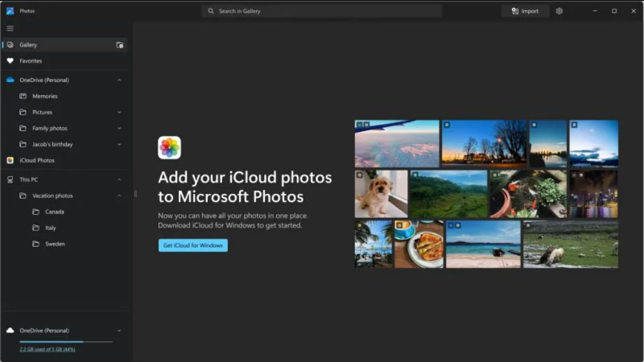The image size is (644, 362).
Task: Click the sidebar resize handle
Action: tap(135, 194)
